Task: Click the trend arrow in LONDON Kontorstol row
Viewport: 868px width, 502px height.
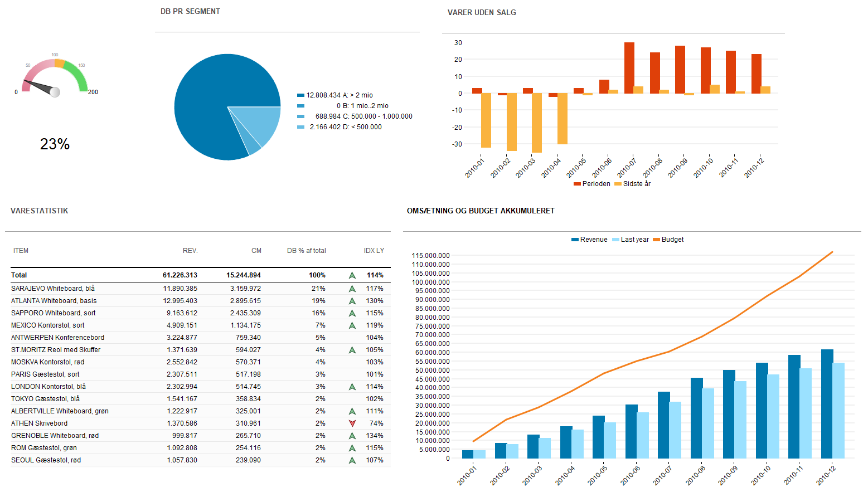Action: 352,387
